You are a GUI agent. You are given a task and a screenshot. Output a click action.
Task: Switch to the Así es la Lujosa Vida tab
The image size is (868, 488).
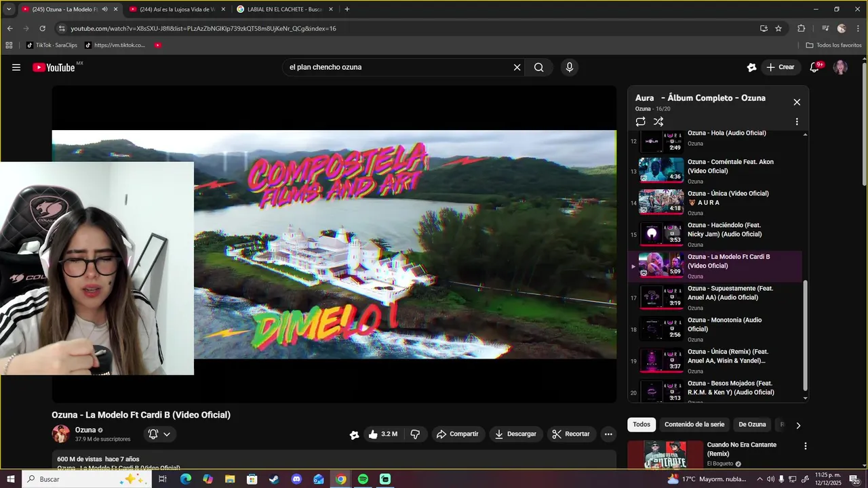coord(178,9)
